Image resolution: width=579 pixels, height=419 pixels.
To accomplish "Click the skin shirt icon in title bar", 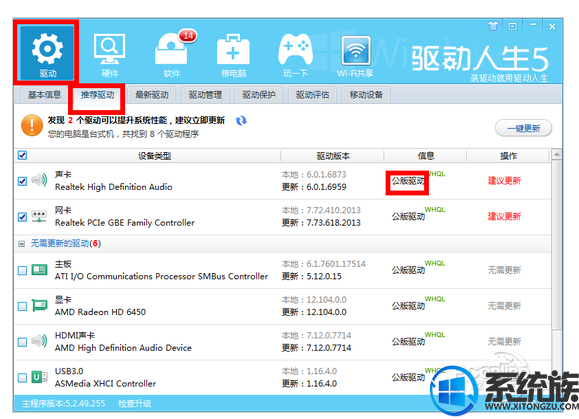I will pos(493,26).
